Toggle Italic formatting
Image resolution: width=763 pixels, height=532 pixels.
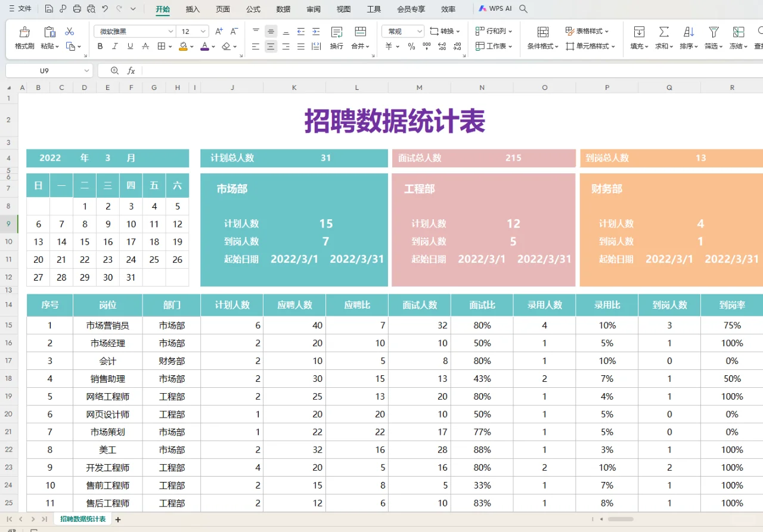tap(115, 46)
